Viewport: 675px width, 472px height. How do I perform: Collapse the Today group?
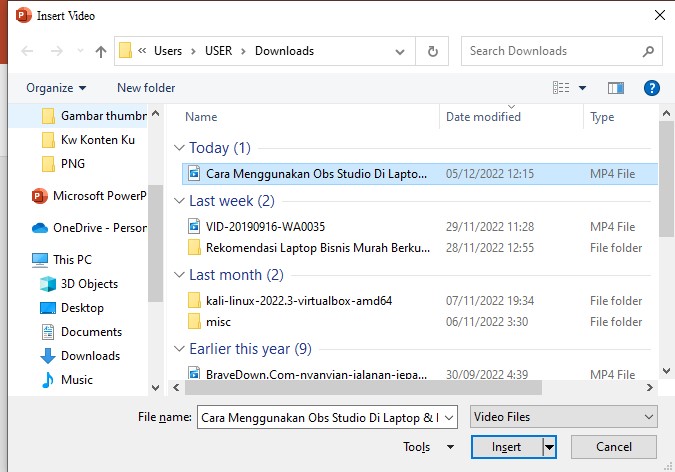(x=180, y=148)
